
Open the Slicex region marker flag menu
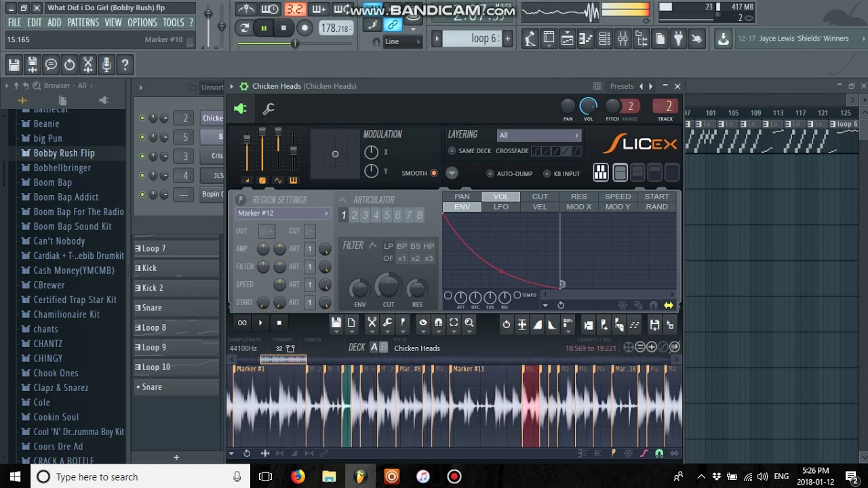click(403, 323)
